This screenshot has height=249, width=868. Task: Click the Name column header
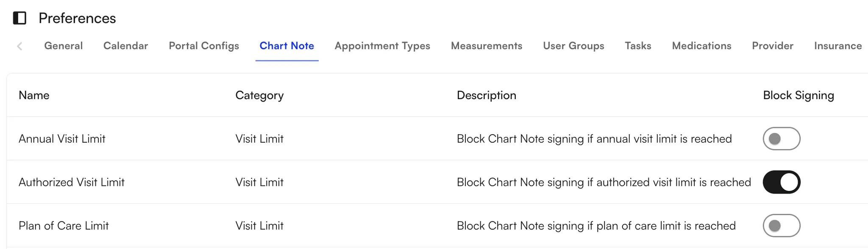point(33,95)
